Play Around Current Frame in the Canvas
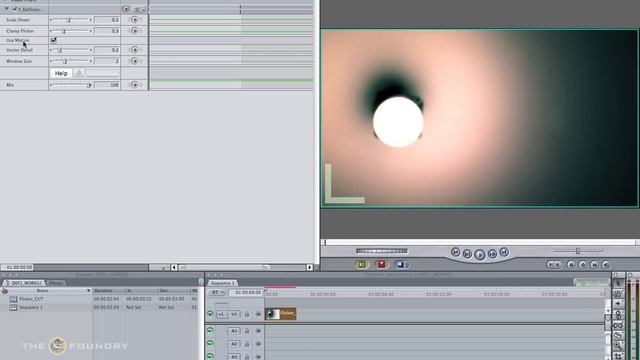This screenshot has height=360, width=640. pyautogui.click(x=492, y=254)
